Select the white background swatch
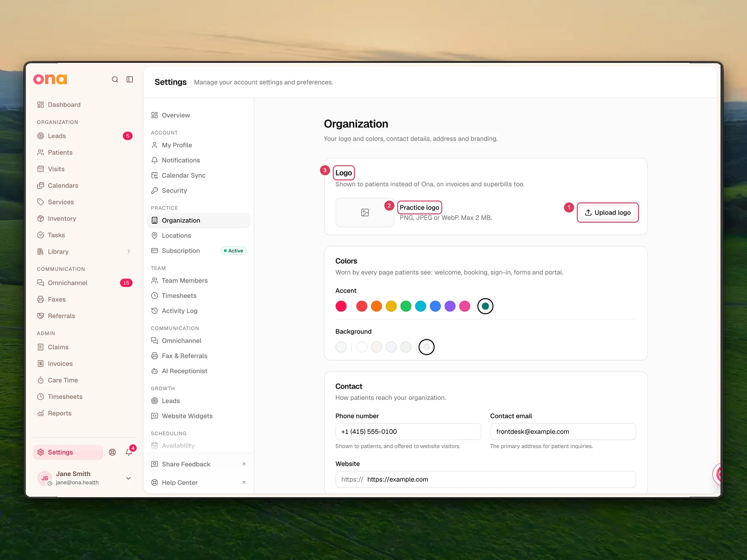 [362, 347]
